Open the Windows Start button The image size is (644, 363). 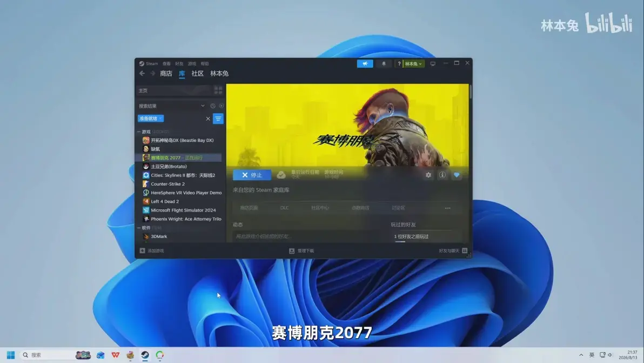[x=11, y=355]
